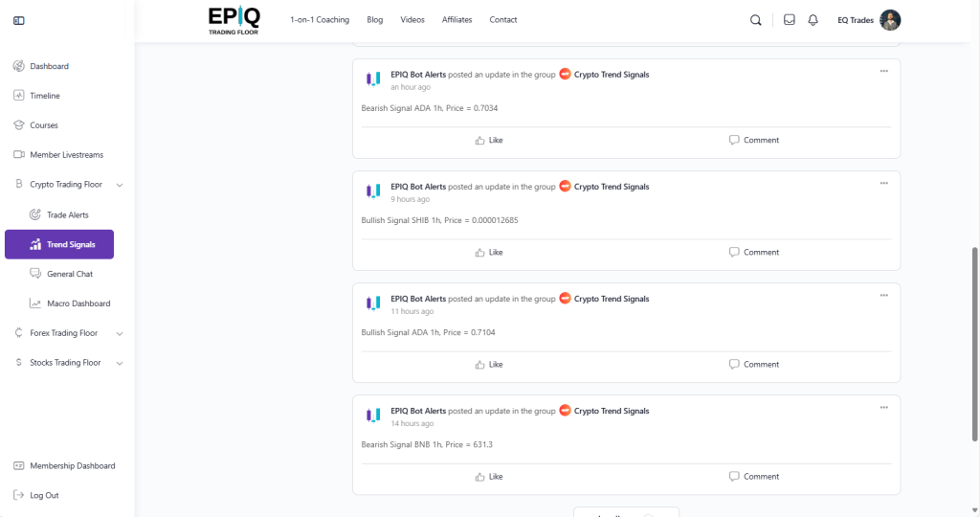Viewport: 980px width, 517px height.
Task: Click EPIQ Bot Alerts avatar on SHIB post
Action: [x=373, y=191]
